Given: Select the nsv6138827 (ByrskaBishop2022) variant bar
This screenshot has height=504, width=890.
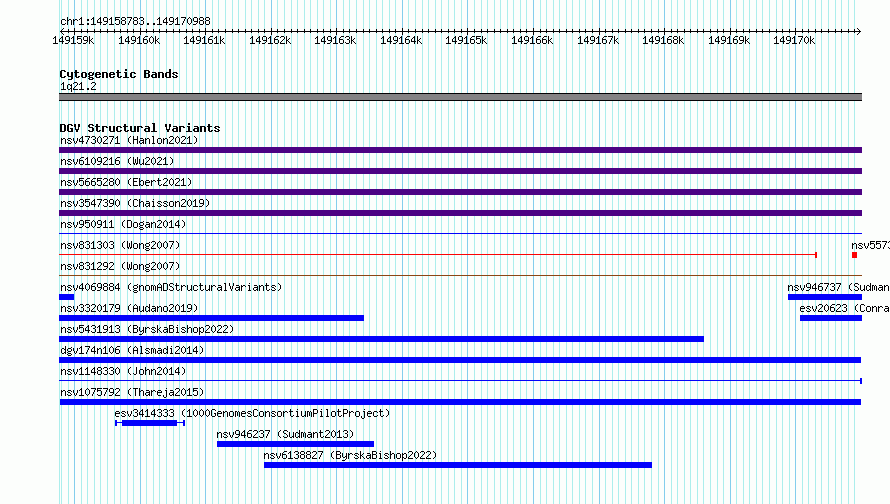Looking at the screenshot, I should point(458,465).
